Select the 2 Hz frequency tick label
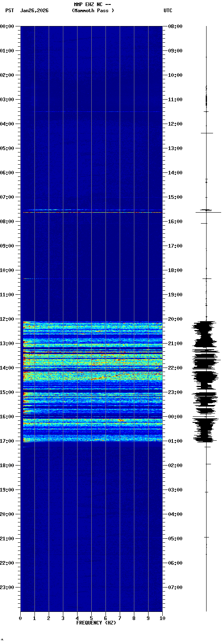224x644 pixels. [49, 618]
